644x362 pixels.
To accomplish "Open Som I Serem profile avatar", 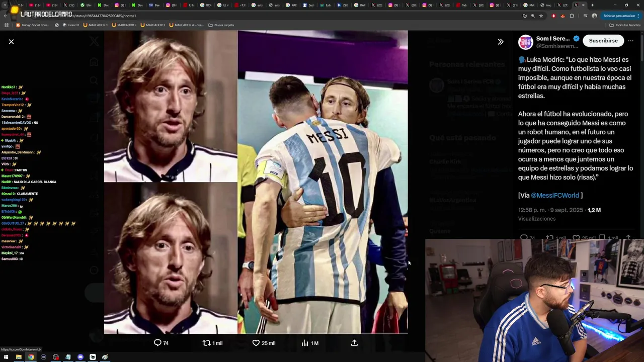I will [525, 42].
